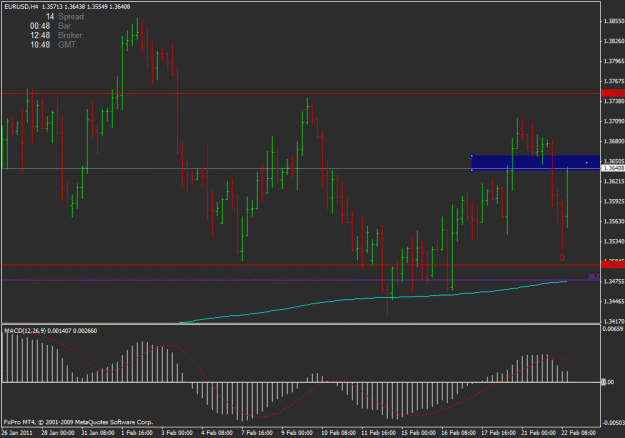Click the 1.36215 price scale label
Viewport: 625px width, 438px height.
(614, 181)
